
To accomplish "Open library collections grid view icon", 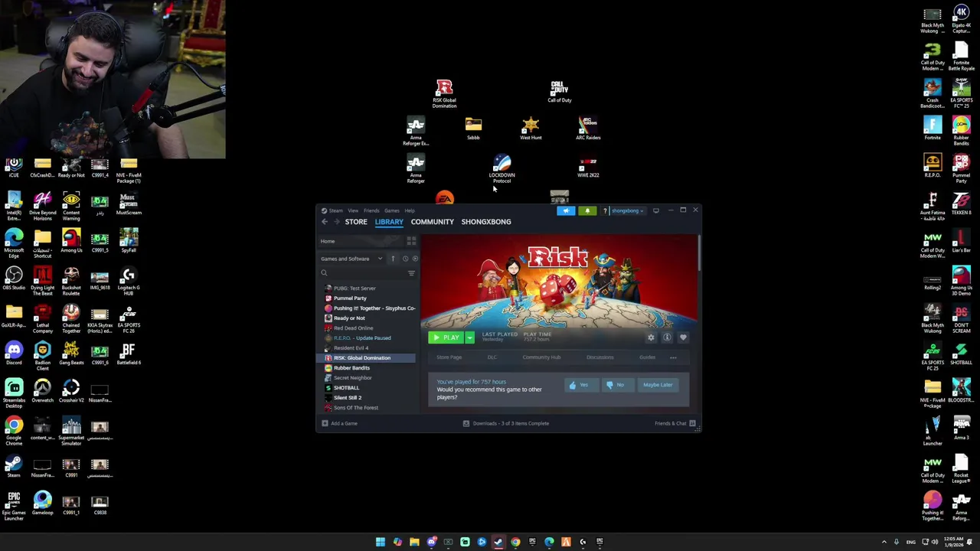I will (x=411, y=241).
